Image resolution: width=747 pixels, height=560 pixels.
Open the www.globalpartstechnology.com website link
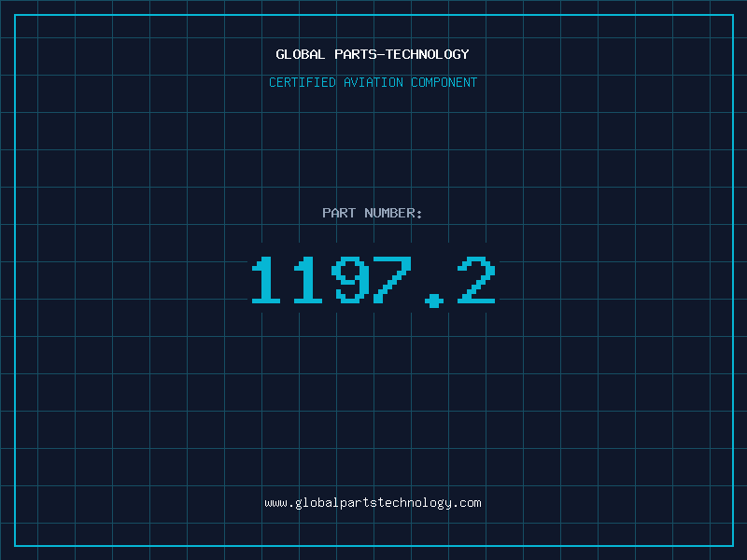click(x=373, y=503)
